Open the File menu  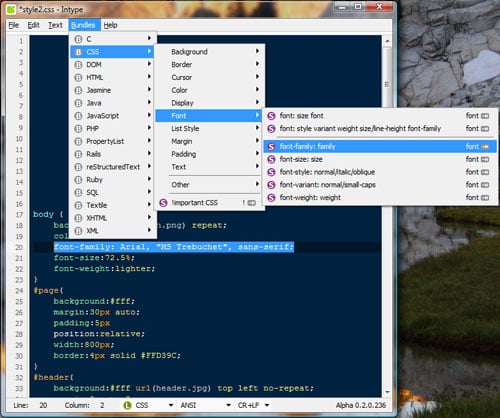tap(14, 25)
